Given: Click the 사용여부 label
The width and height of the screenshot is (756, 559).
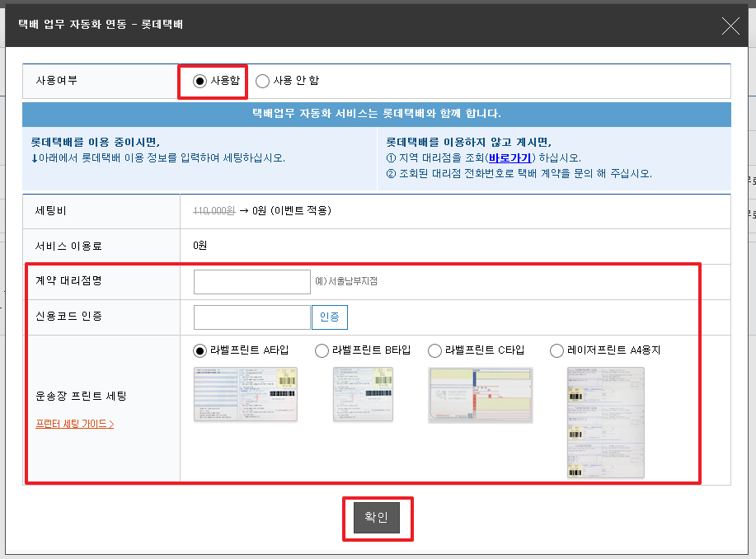Looking at the screenshot, I should (56, 81).
